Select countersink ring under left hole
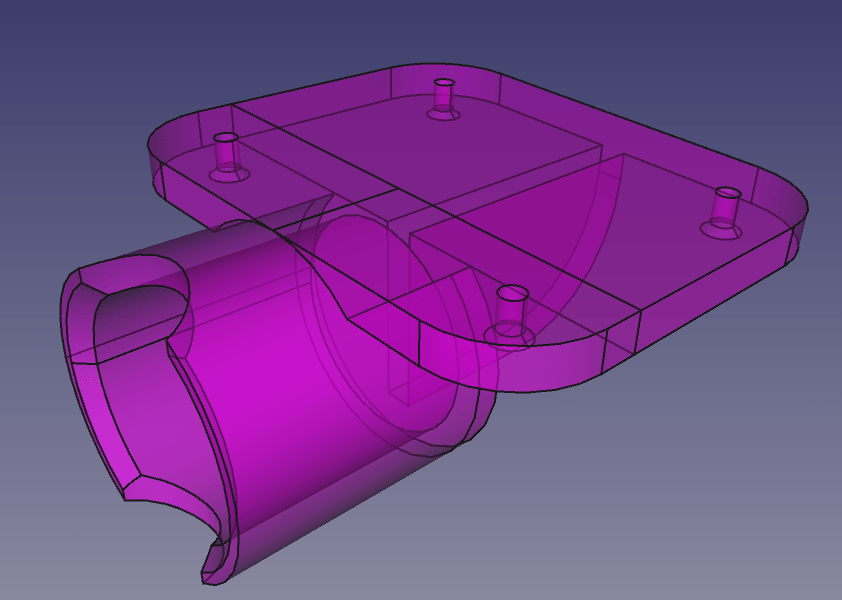The height and width of the screenshot is (600, 842). pyautogui.click(x=229, y=175)
